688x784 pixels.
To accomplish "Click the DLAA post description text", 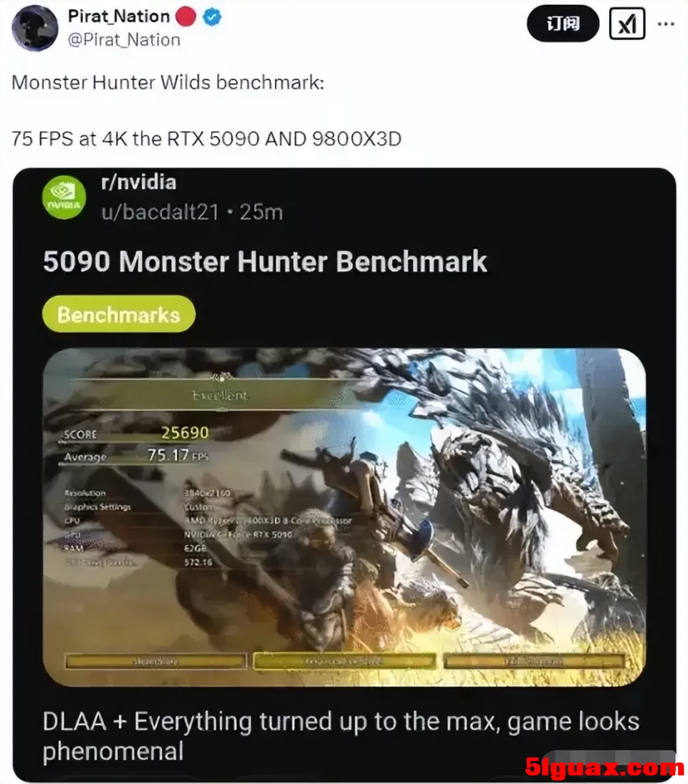I will [340, 736].
